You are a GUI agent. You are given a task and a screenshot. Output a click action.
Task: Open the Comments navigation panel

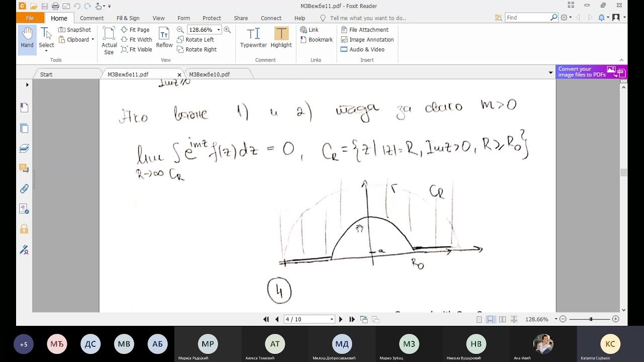[24, 168]
